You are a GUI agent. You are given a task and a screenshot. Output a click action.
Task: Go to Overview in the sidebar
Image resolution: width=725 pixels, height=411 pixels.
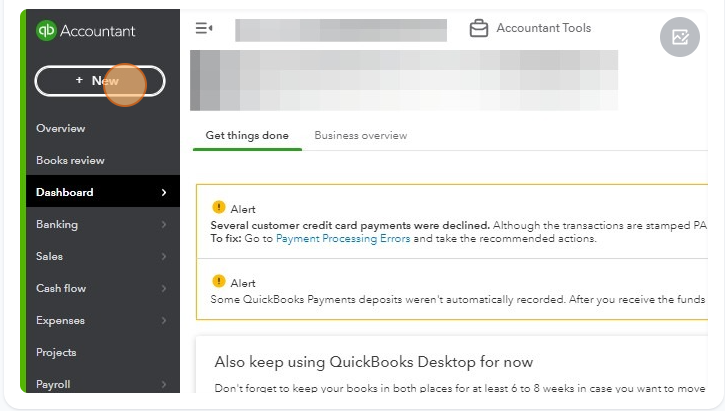(x=61, y=128)
